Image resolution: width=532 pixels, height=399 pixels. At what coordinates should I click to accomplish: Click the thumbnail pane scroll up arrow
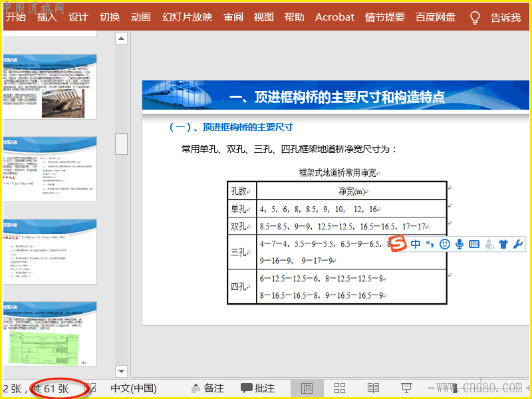tap(121, 39)
